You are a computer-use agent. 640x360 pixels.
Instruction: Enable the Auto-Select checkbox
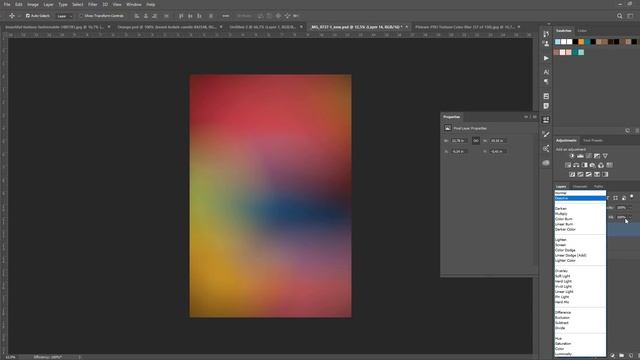(x=28, y=16)
